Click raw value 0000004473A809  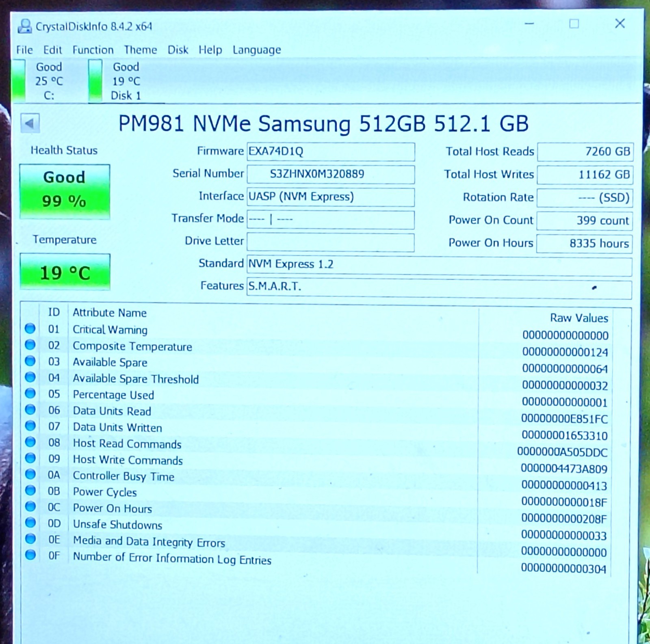(x=564, y=469)
